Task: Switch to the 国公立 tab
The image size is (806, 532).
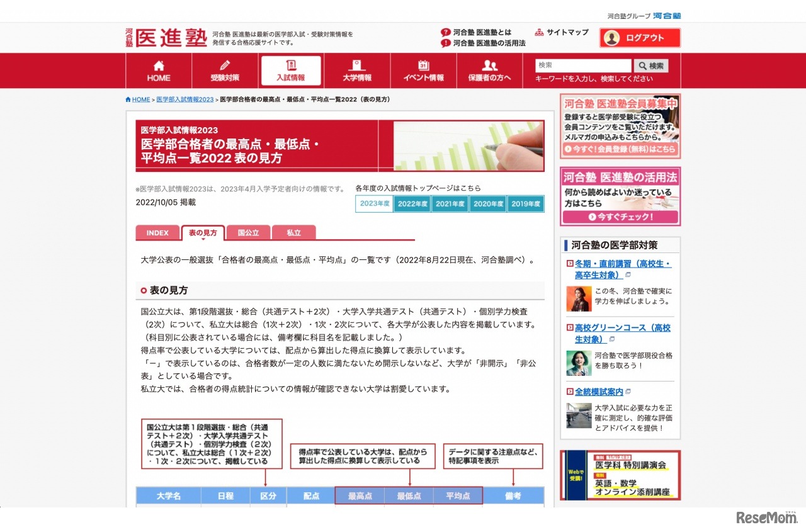Action: pyautogui.click(x=248, y=232)
